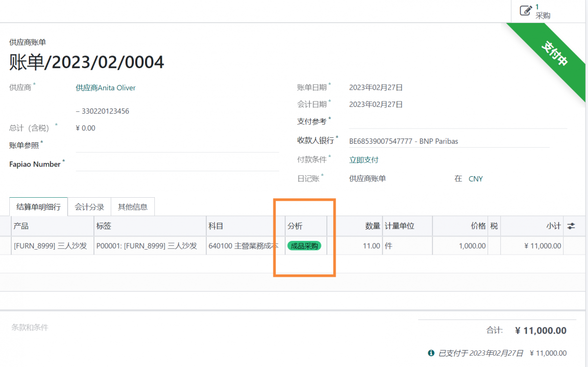Click the ¥ 11,000.00 total amount
The width and height of the screenshot is (588, 367).
click(x=541, y=330)
